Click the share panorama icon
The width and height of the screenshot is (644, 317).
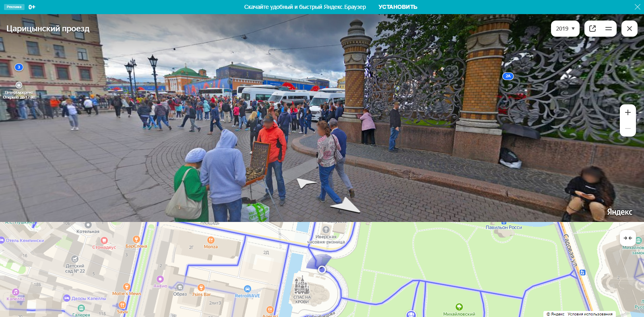pos(592,29)
